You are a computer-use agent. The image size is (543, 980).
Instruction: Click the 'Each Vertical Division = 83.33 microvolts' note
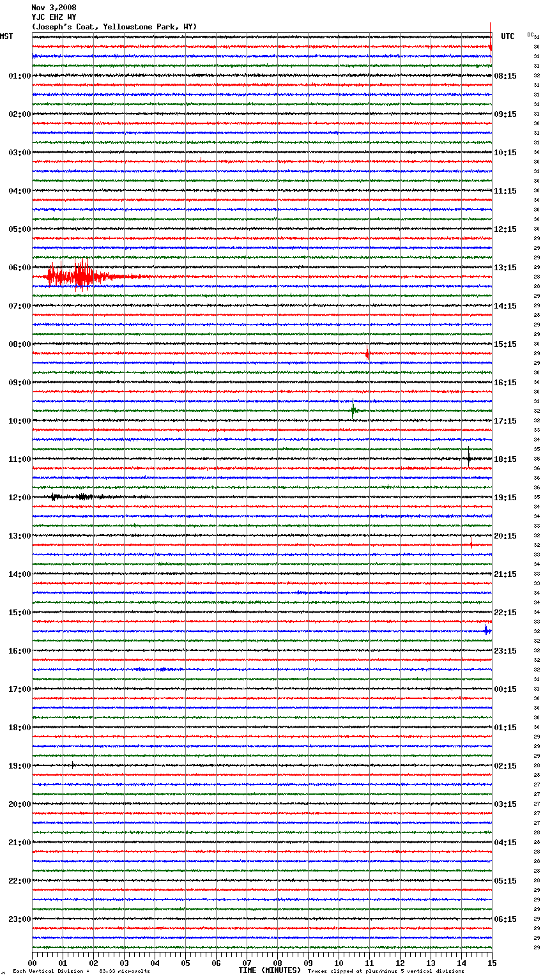coord(81,972)
